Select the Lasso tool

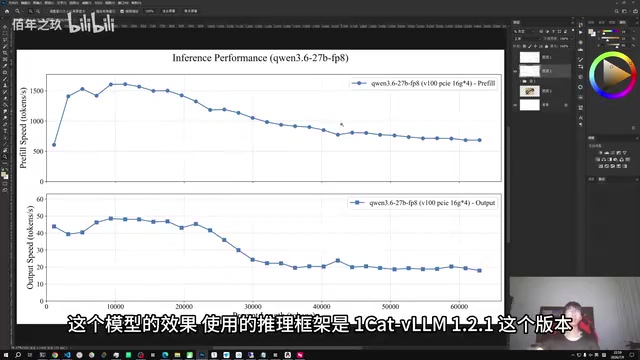tap(5, 40)
